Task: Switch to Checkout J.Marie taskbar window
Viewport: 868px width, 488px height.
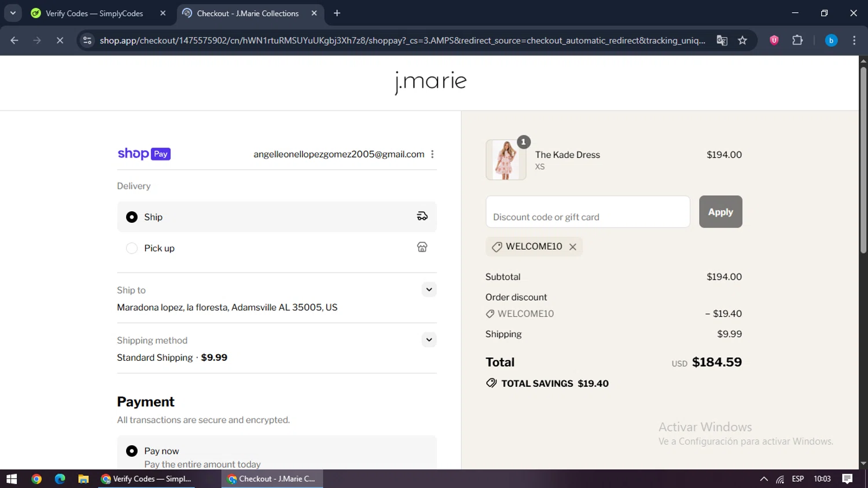Action: tap(272, 479)
